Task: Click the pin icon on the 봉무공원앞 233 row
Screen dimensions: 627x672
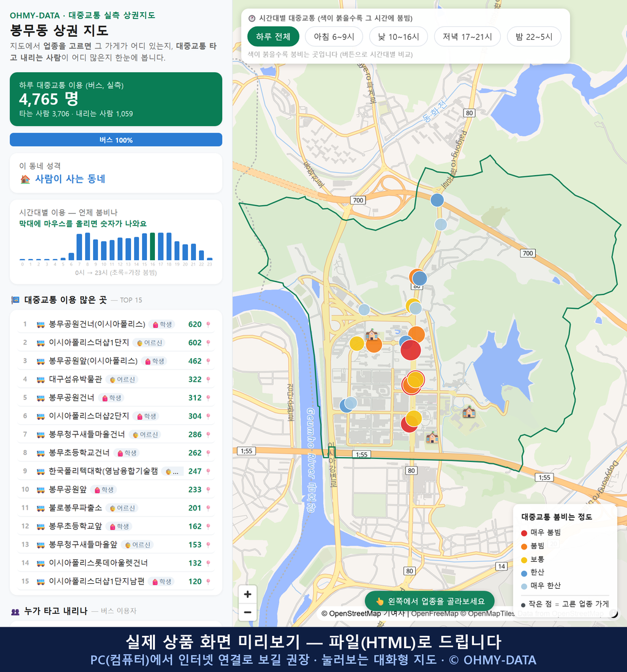Action: [x=208, y=490]
